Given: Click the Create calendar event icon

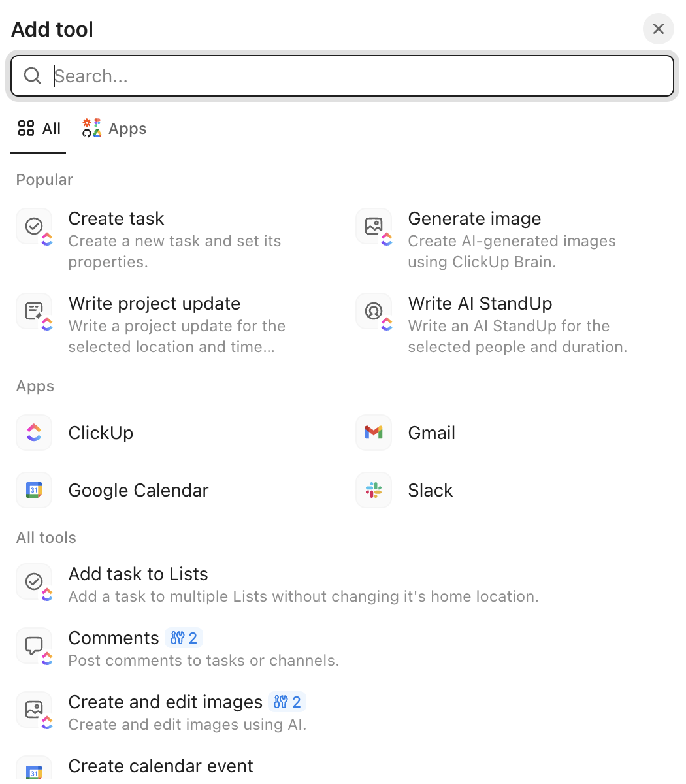Looking at the screenshot, I should coord(34,771).
